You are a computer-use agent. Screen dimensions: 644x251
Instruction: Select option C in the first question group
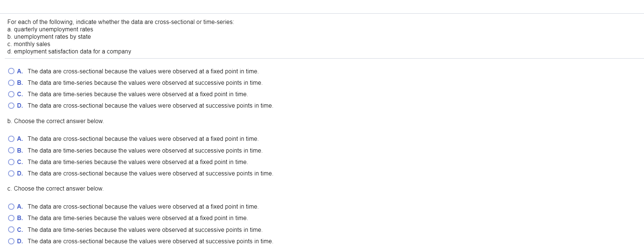tap(11, 94)
